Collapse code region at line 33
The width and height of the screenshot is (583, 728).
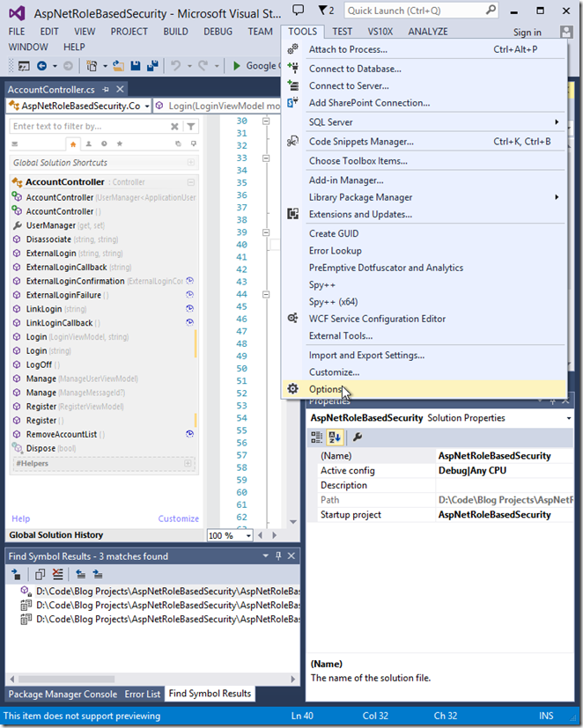(x=266, y=158)
